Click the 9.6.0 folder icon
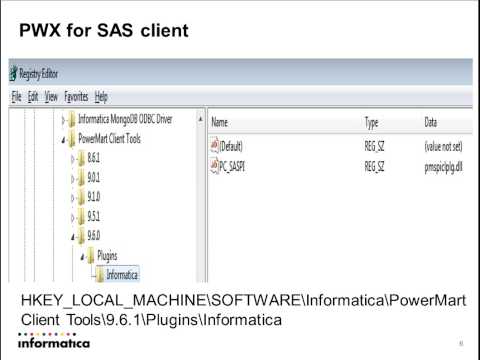This screenshot has height=360, width=480. point(81,236)
